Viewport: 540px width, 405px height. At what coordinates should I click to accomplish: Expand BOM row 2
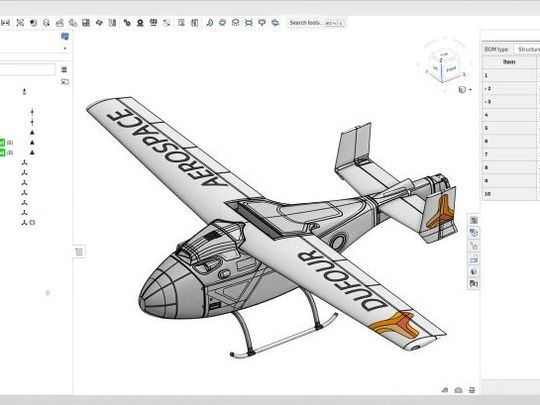tap(485, 89)
